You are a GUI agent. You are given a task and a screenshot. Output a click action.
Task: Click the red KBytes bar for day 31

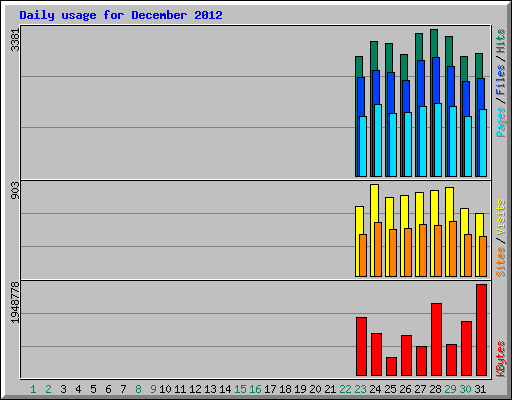481,330
